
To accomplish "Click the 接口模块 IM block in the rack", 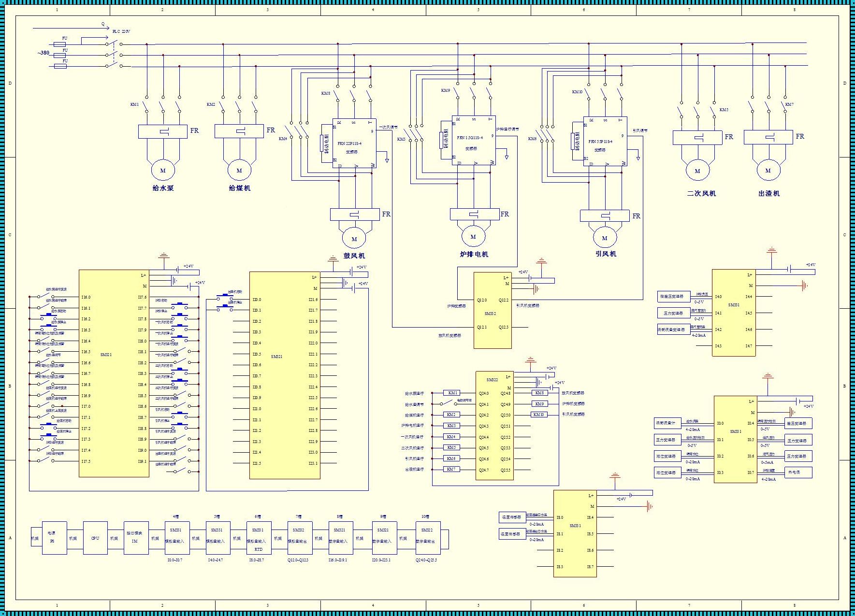I will point(136,538).
